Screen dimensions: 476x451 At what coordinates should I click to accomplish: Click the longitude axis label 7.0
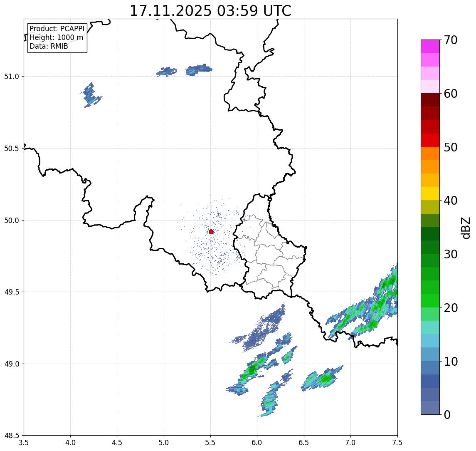click(x=350, y=443)
